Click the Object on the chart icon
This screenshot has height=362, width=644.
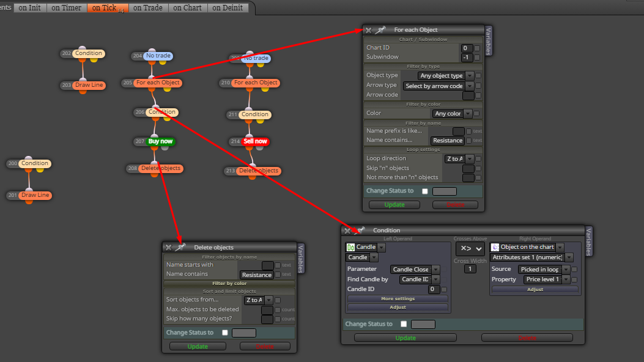click(495, 247)
